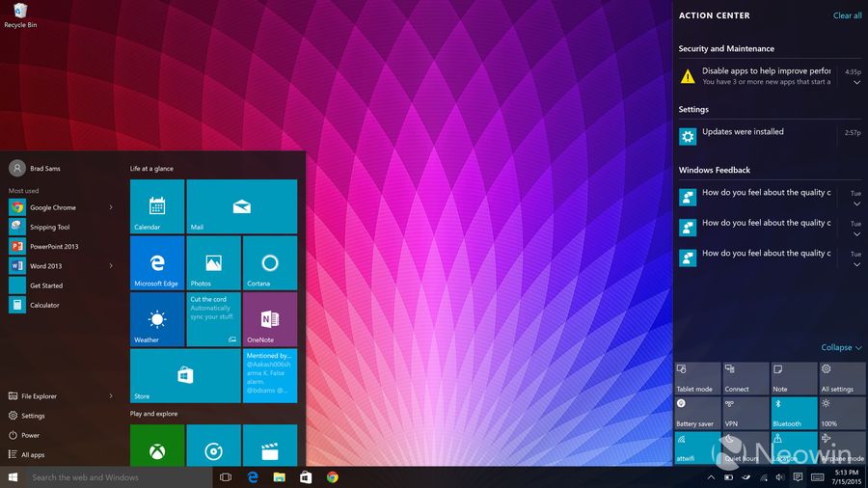This screenshot has width=868, height=488.
Task: Open the Disable apps to improve performance notification
Action: (x=770, y=76)
